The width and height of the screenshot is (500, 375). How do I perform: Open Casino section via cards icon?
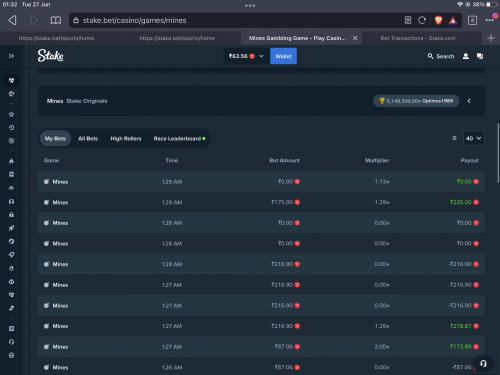(11, 80)
